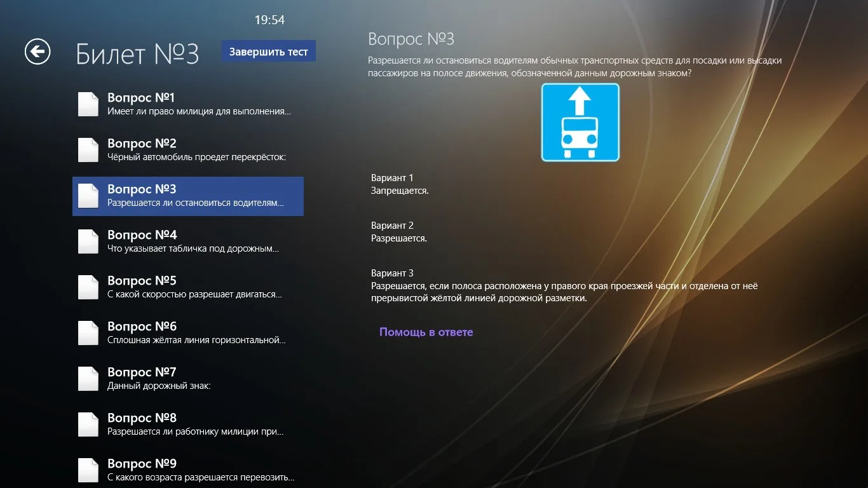This screenshot has height=488, width=868.
Task: Open Вопрос №9 title in question list
Action: pyautogui.click(x=142, y=464)
